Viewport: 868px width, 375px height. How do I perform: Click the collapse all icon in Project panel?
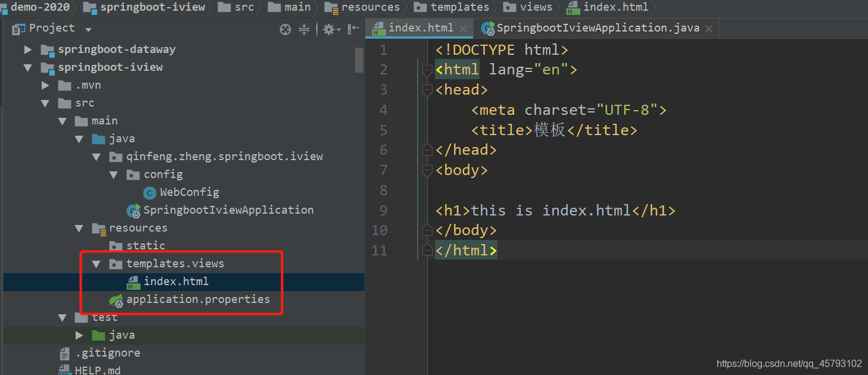coord(304,29)
